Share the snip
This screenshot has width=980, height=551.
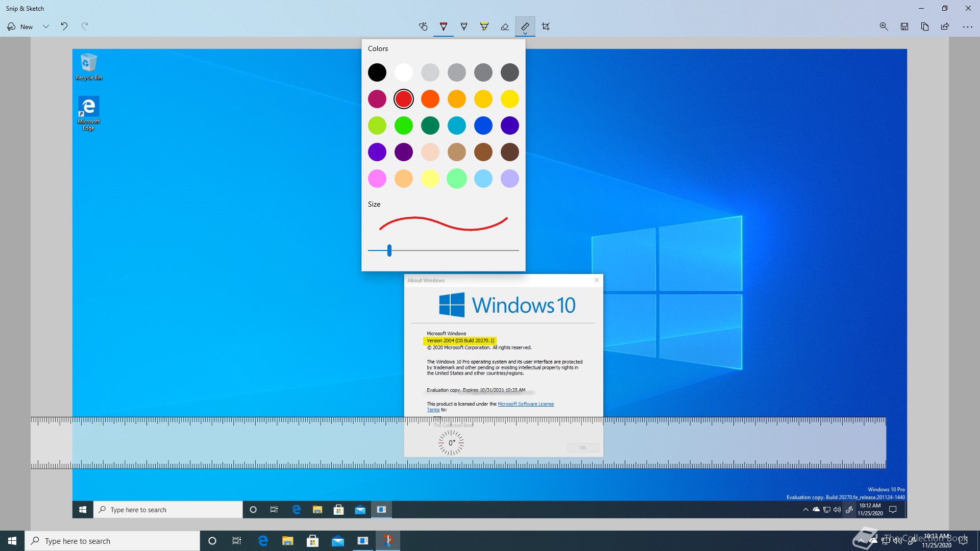click(945, 27)
